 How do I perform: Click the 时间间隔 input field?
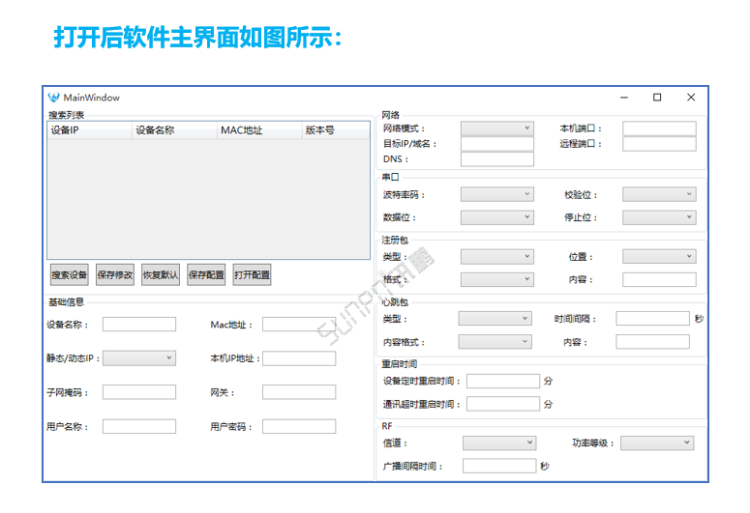point(652,318)
